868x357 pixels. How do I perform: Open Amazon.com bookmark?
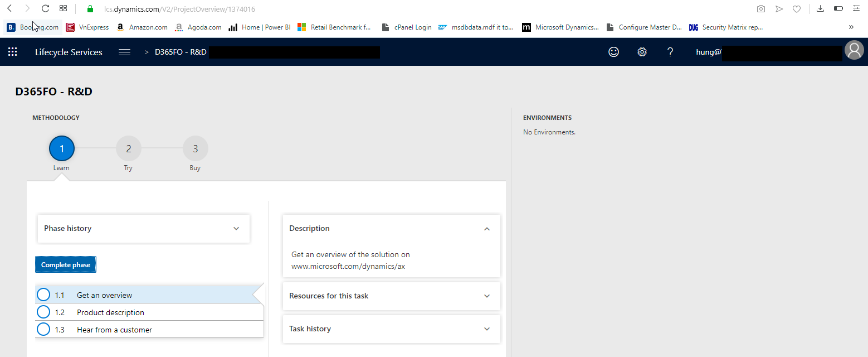(x=142, y=27)
